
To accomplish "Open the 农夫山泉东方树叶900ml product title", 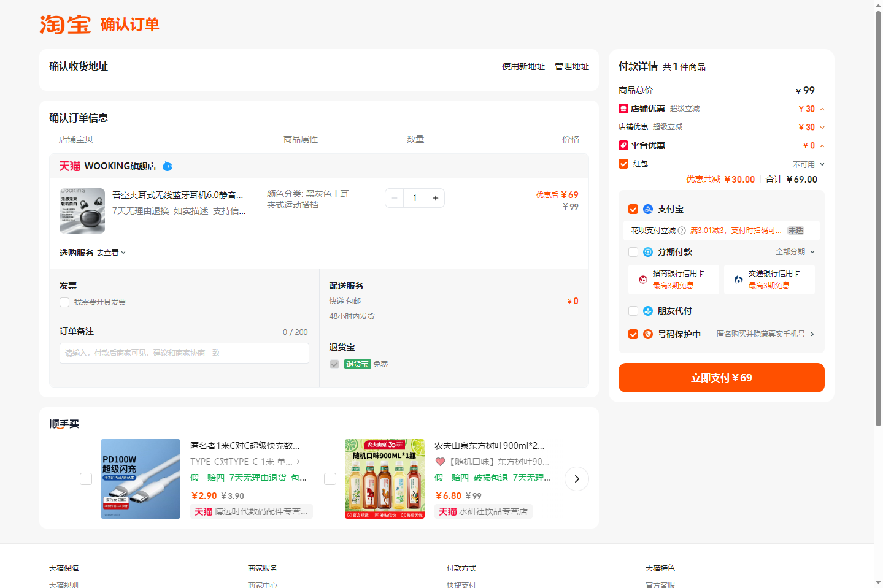I will (490, 446).
